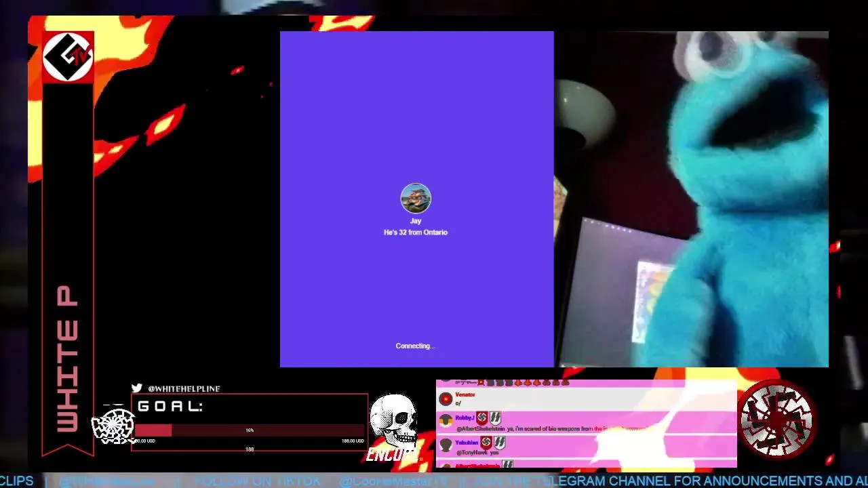Click the skull icon beside goal panel
This screenshot has width=868, height=488.
(394, 420)
